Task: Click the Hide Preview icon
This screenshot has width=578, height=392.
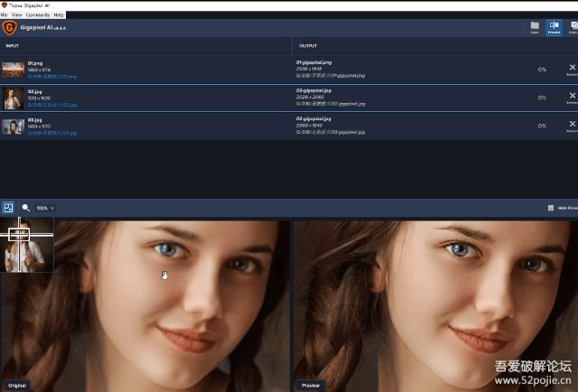Action: coord(551,209)
